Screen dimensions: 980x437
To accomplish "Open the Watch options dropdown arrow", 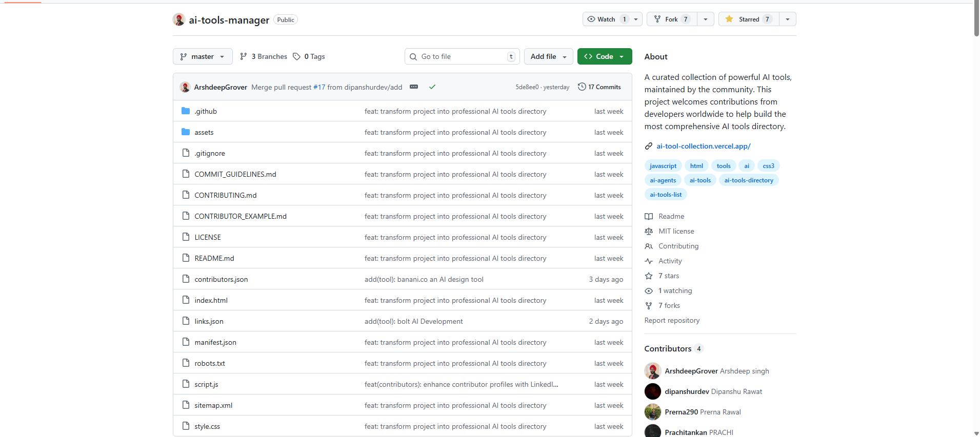I will pyautogui.click(x=636, y=19).
